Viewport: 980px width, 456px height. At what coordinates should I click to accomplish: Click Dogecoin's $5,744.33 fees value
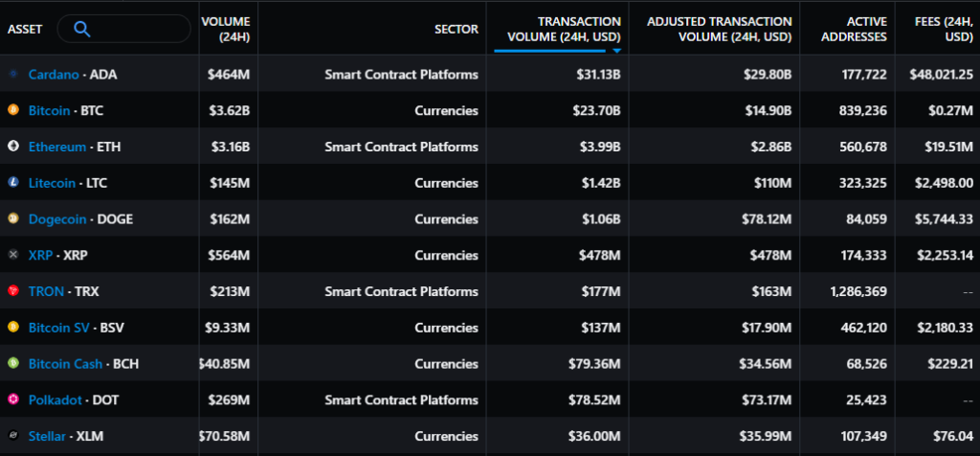[x=945, y=219]
